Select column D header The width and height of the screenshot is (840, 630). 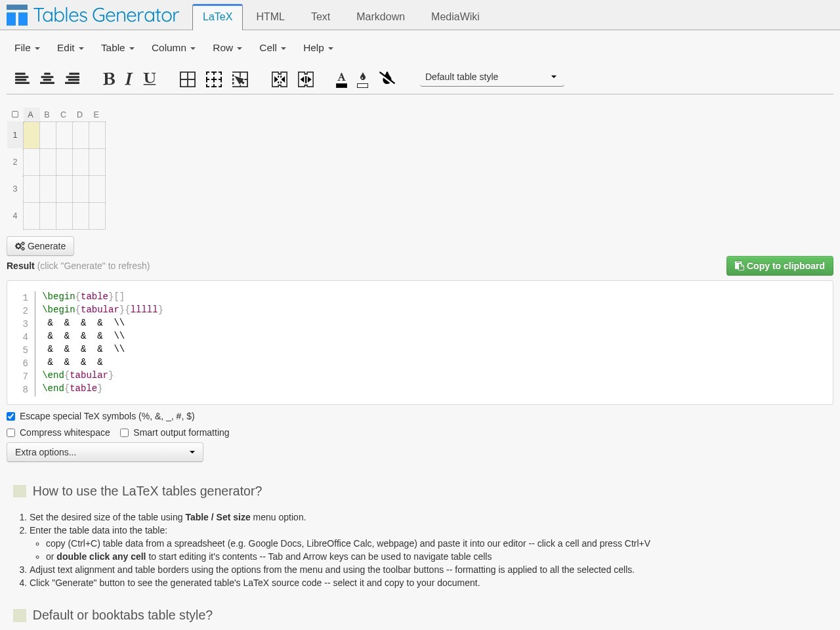click(80, 114)
